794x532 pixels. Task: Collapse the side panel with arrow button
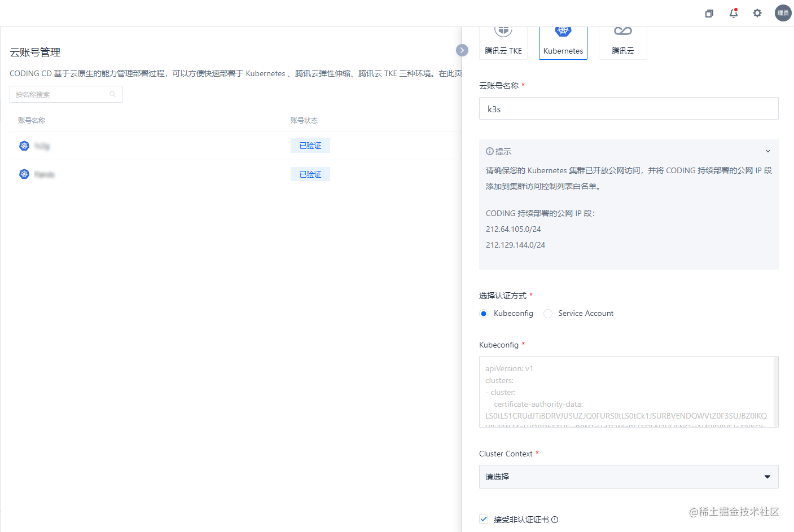462,50
